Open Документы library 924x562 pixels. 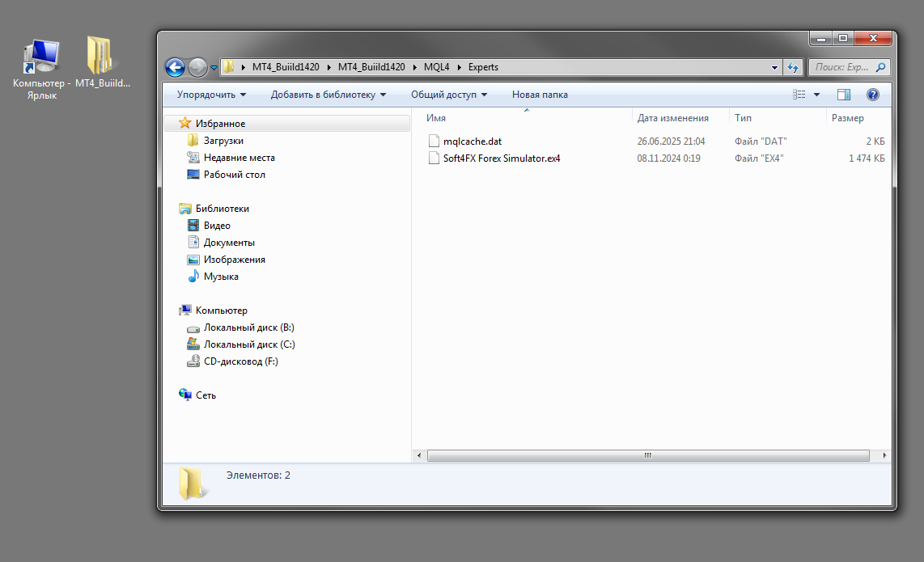(229, 243)
